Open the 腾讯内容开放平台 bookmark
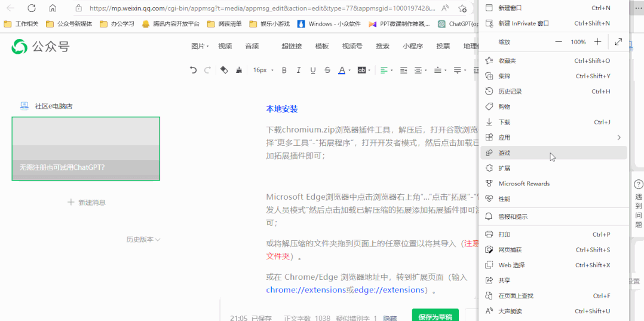Image resolution: width=644 pixels, height=321 pixels. point(170,24)
